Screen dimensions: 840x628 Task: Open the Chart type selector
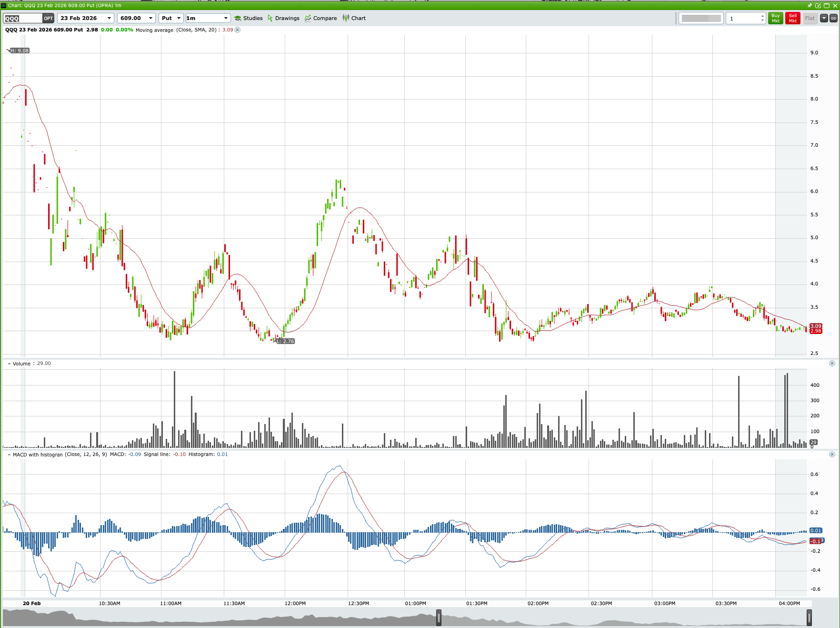pos(353,18)
